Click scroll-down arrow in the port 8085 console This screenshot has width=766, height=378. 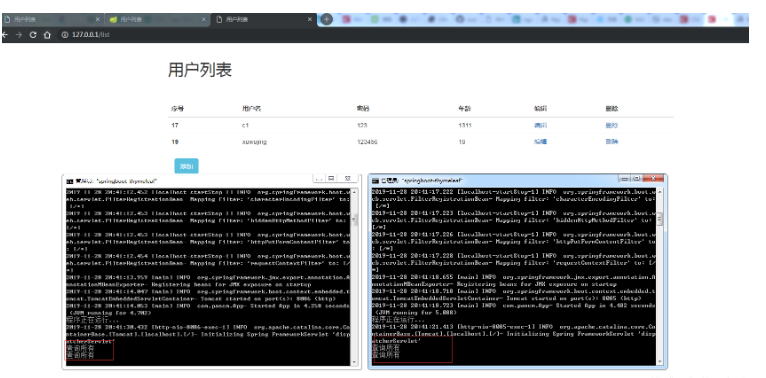pos(660,362)
